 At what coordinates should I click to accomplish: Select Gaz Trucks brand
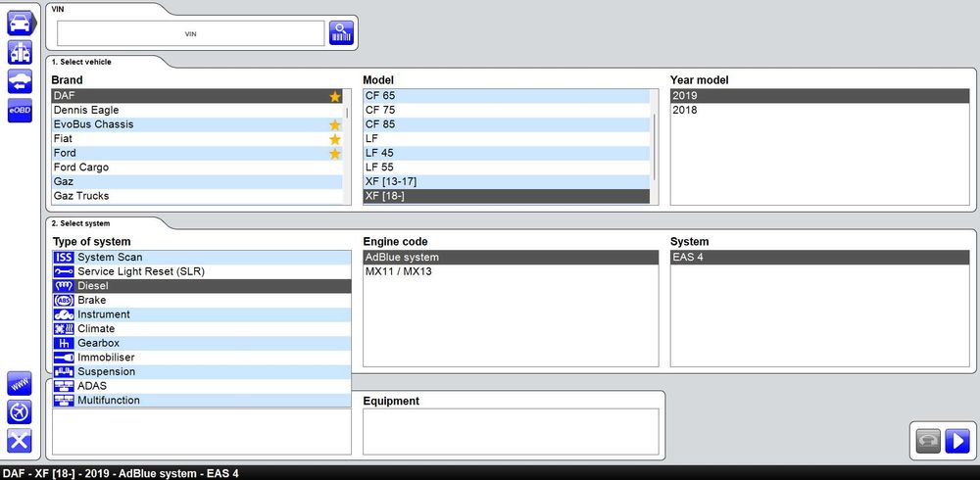197,196
